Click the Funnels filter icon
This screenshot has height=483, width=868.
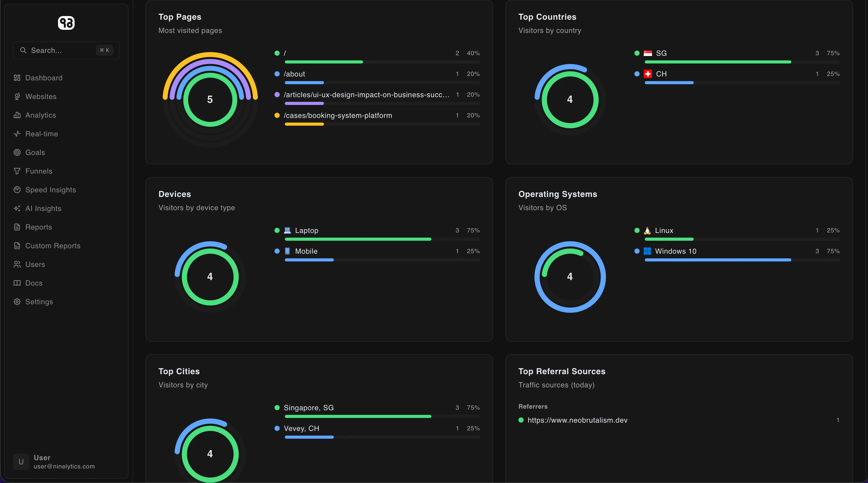pos(17,171)
